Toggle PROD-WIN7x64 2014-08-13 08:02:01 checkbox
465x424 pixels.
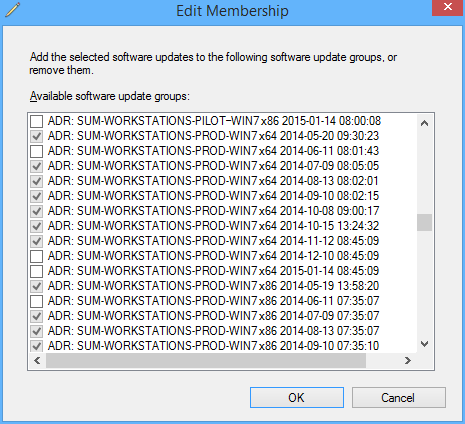(x=37, y=181)
